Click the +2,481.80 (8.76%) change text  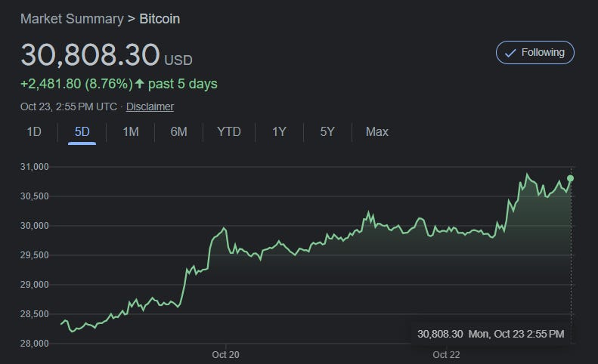point(76,84)
